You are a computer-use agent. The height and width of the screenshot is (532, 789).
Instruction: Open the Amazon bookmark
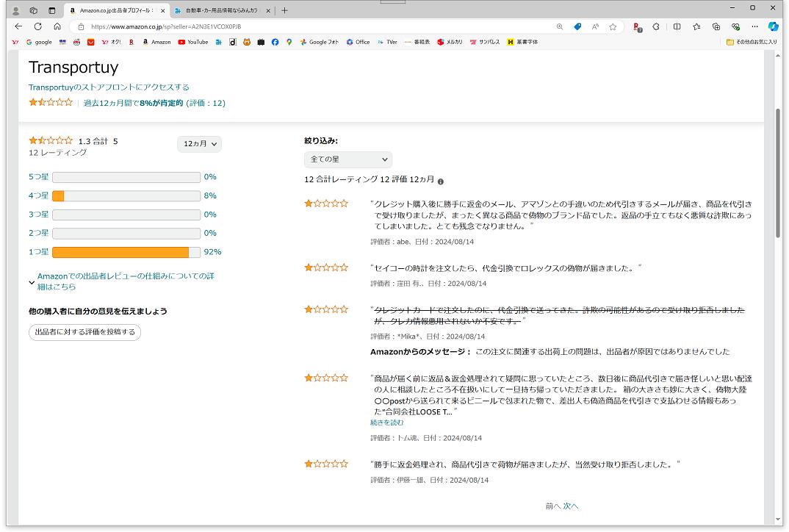156,43
